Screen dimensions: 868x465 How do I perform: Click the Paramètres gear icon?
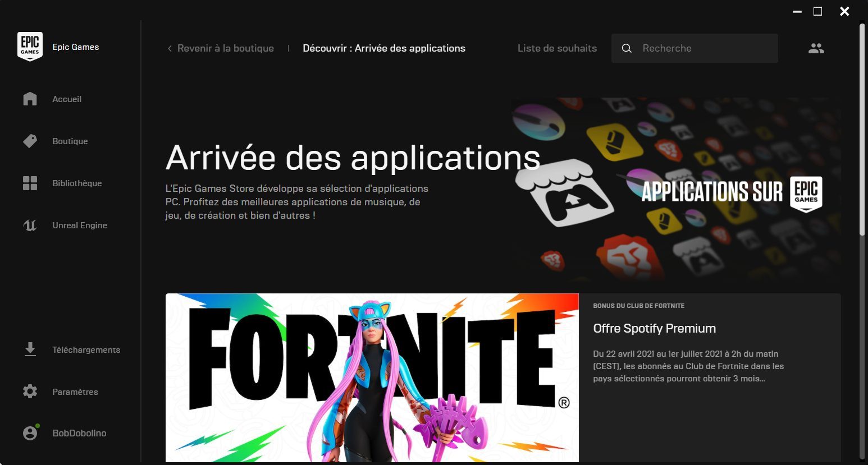30,392
